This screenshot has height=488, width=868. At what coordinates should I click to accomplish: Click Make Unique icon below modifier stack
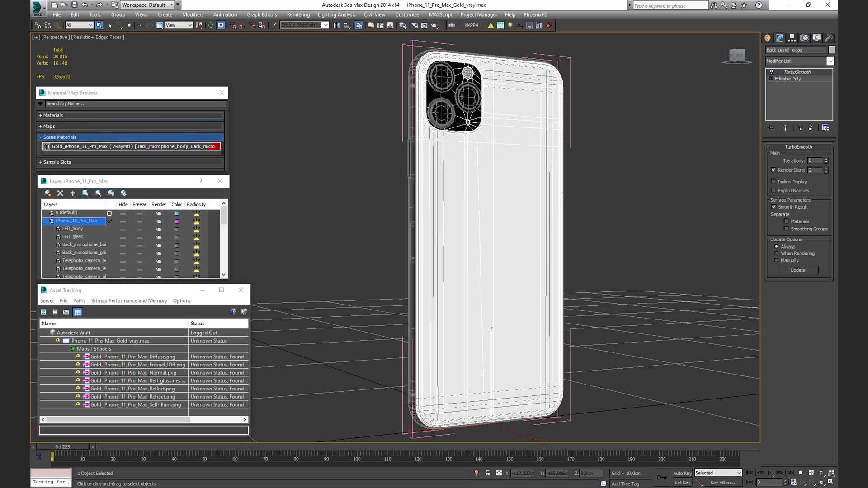(800, 128)
